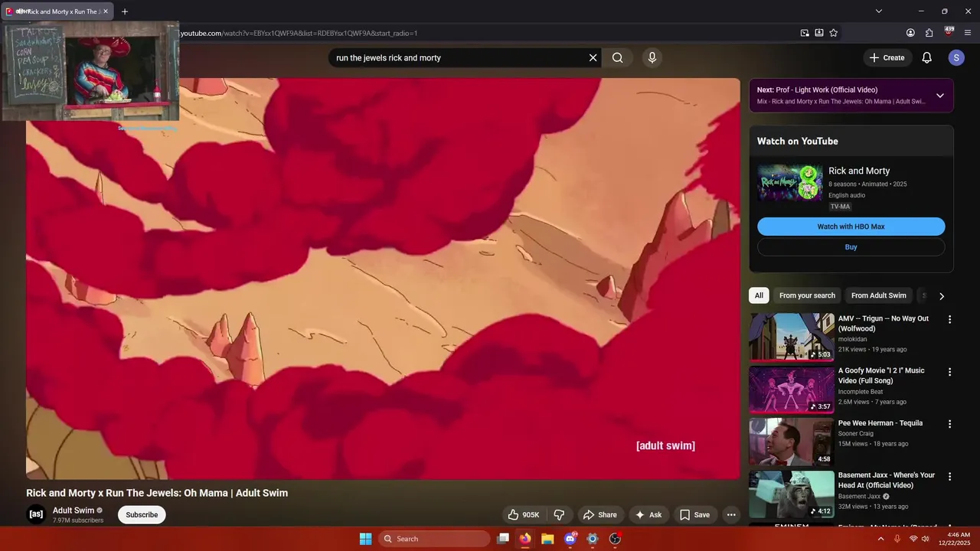Click the microphone tray icon
The height and width of the screenshot is (551, 980).
pyautogui.click(x=897, y=539)
